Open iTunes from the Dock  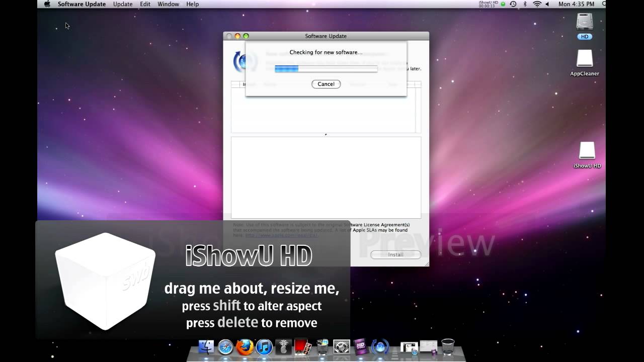pyautogui.click(x=264, y=347)
